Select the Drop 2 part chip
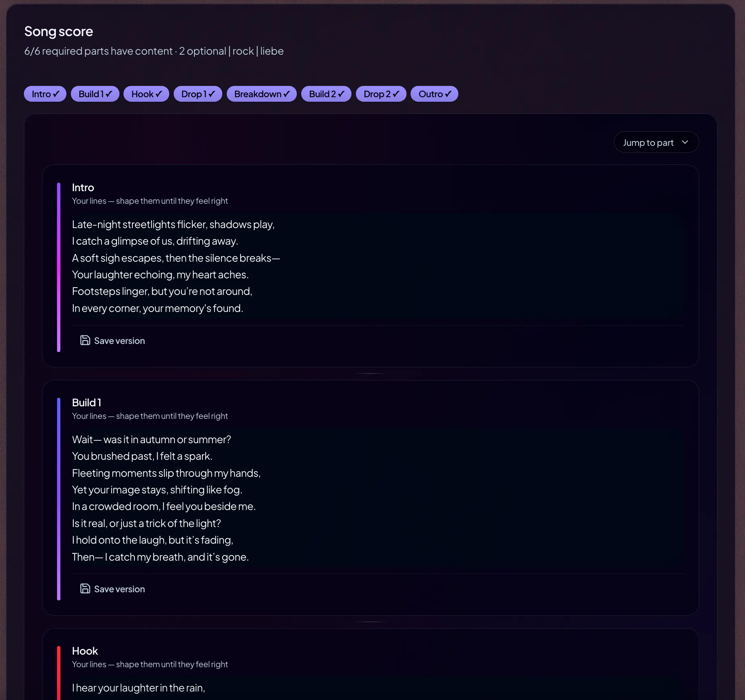This screenshot has height=700, width=745. pos(381,94)
